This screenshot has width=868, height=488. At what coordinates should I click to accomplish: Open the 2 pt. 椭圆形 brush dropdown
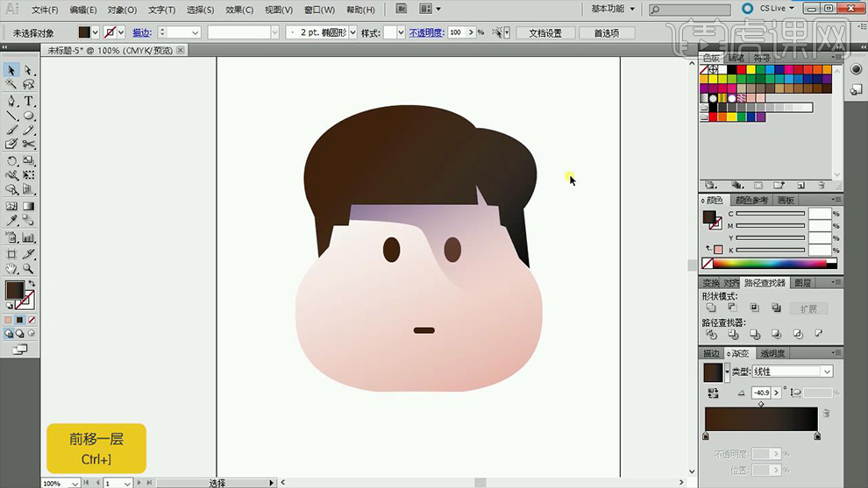353,32
